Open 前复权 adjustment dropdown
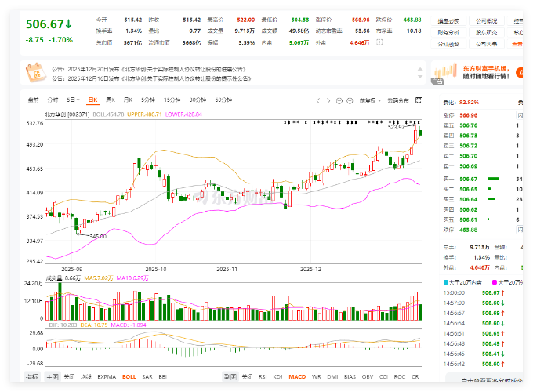Viewport: 533px width, 392px height. click(370, 100)
